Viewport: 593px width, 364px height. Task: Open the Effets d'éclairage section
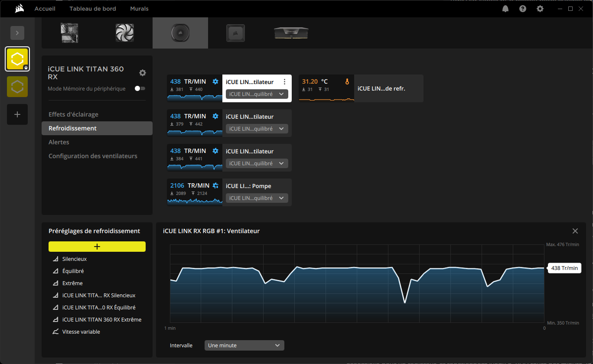coord(73,114)
